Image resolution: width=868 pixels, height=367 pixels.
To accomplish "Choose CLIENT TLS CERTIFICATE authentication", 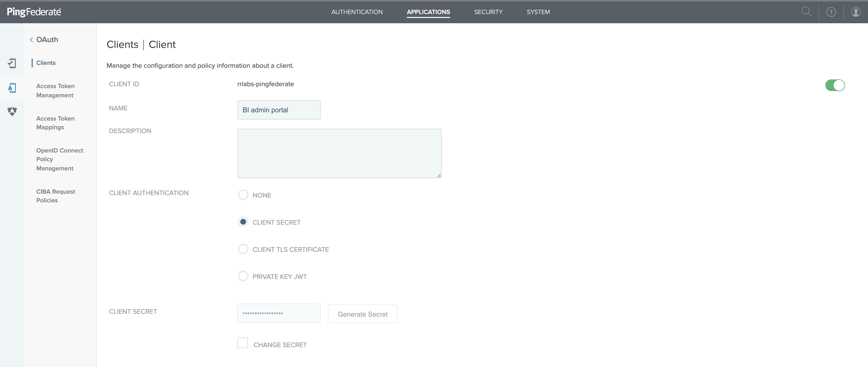I will point(243,249).
